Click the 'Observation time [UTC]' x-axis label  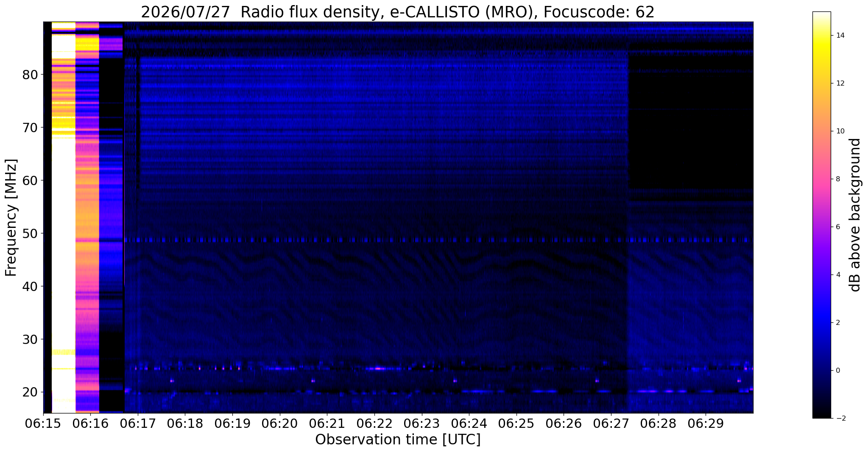click(398, 439)
